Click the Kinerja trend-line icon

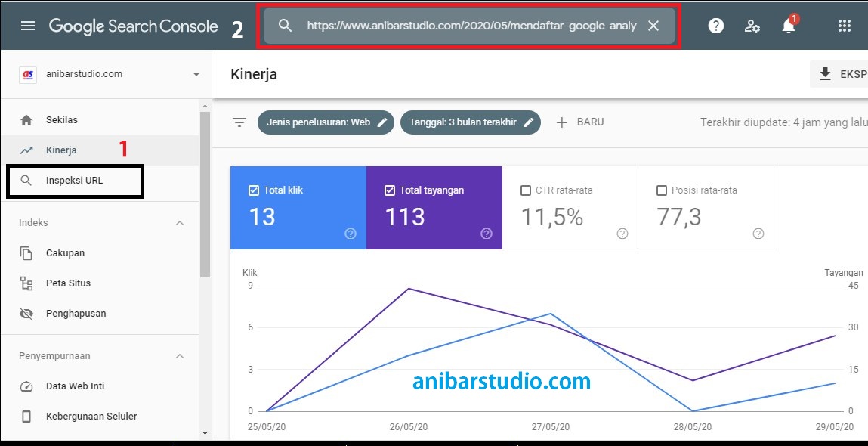coord(26,150)
